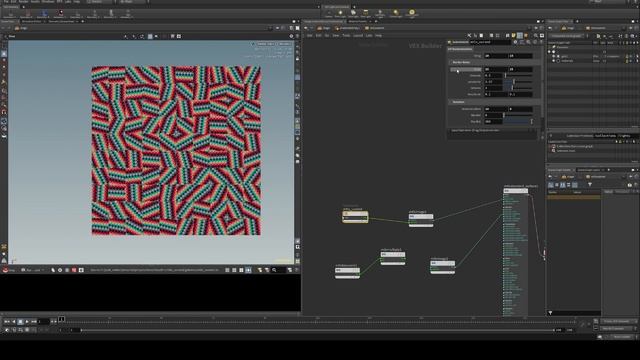Click the yellow icon in network toolbar
640x360 pixels.
pyautogui.click(x=513, y=36)
